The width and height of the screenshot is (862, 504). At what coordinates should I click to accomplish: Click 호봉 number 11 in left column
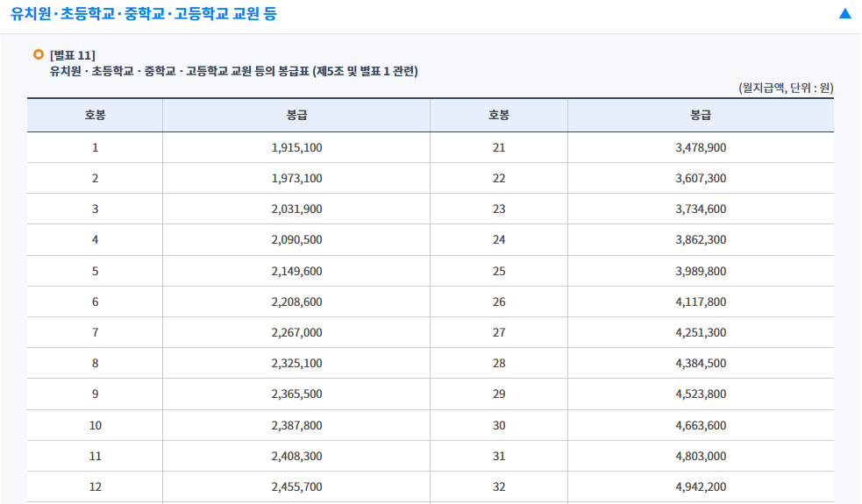95,456
